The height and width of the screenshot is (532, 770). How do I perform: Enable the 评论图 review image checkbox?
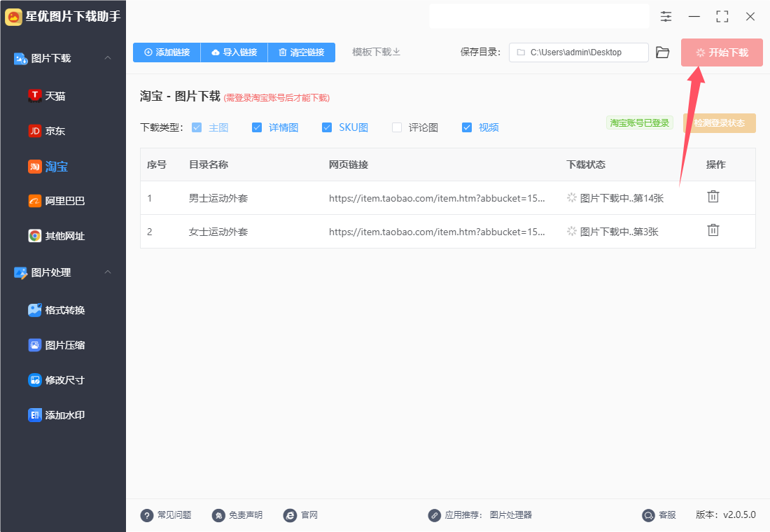(397, 127)
